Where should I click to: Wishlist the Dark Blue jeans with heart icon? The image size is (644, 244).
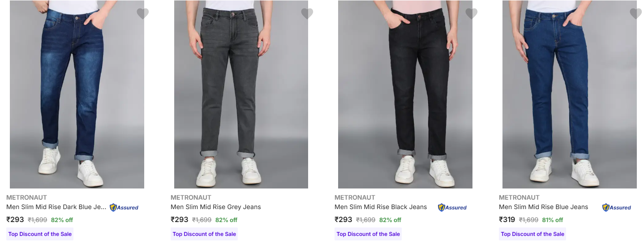click(142, 13)
